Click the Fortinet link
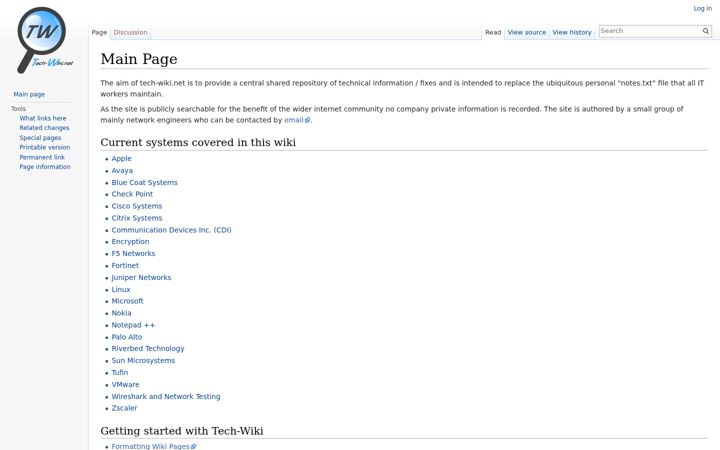The height and width of the screenshot is (450, 720). click(125, 265)
